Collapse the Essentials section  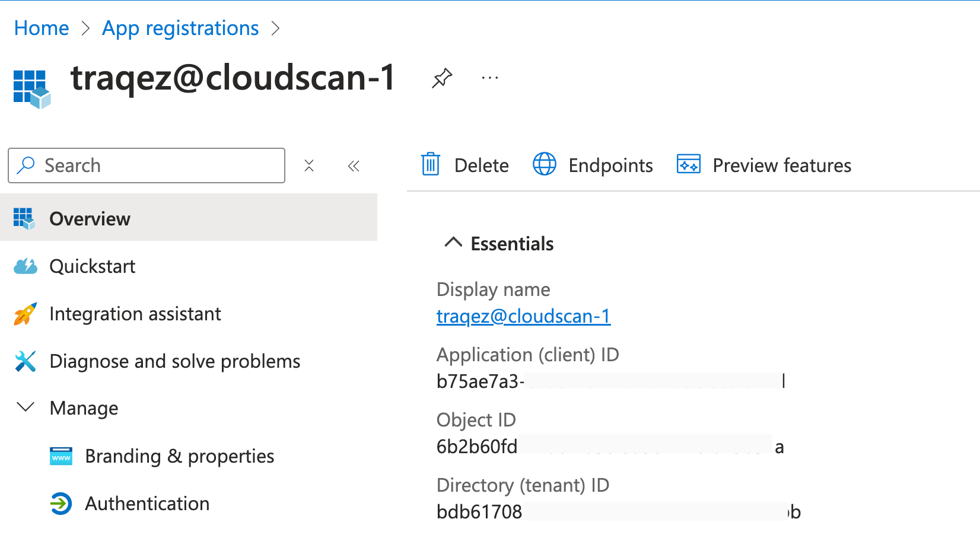453,243
